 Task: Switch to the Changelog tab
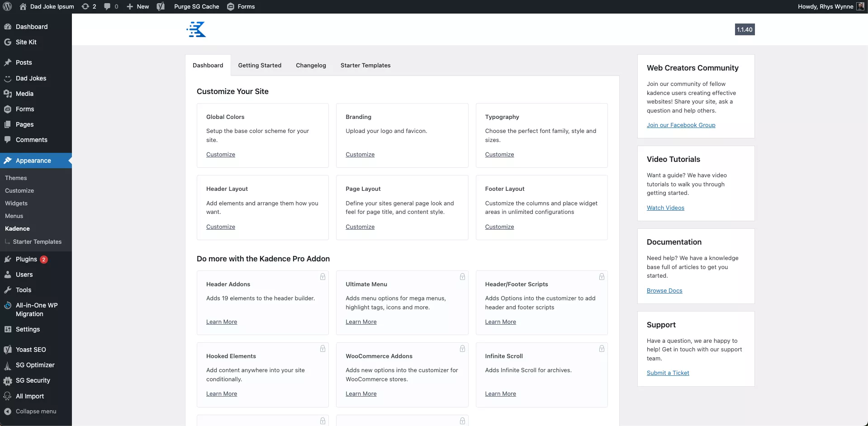pyautogui.click(x=311, y=65)
